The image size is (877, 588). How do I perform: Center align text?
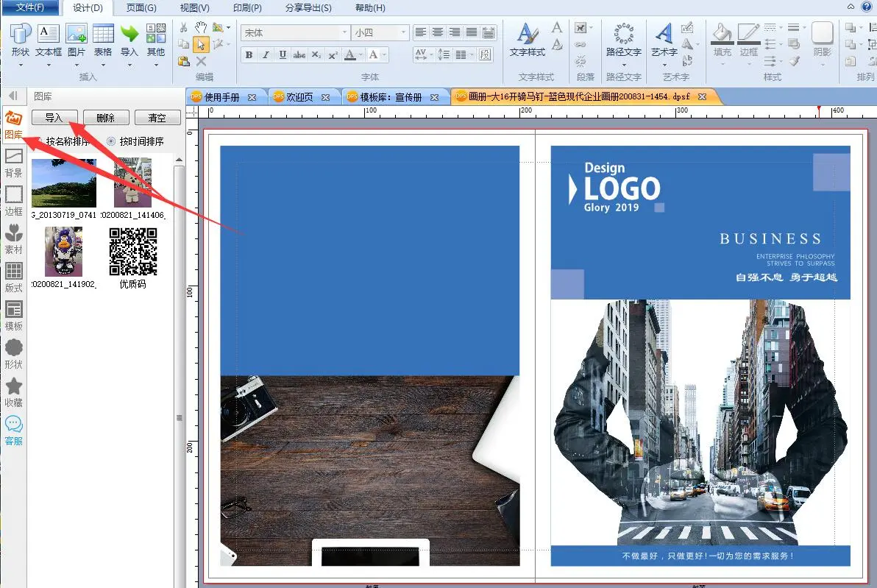pyautogui.click(x=437, y=32)
